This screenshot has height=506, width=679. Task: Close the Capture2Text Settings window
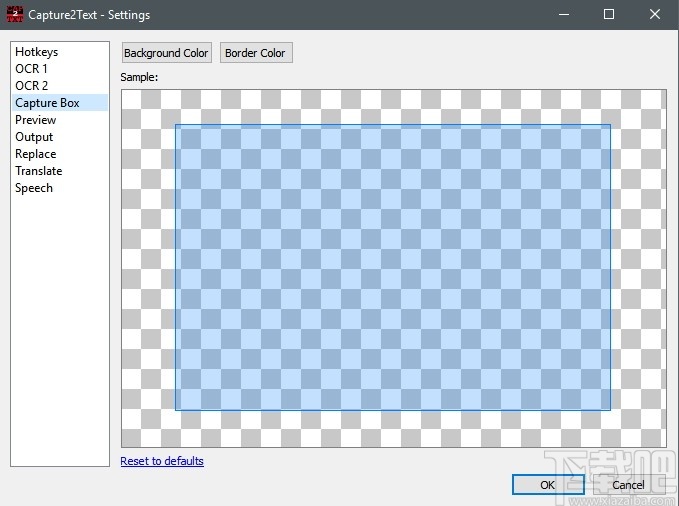click(x=655, y=14)
